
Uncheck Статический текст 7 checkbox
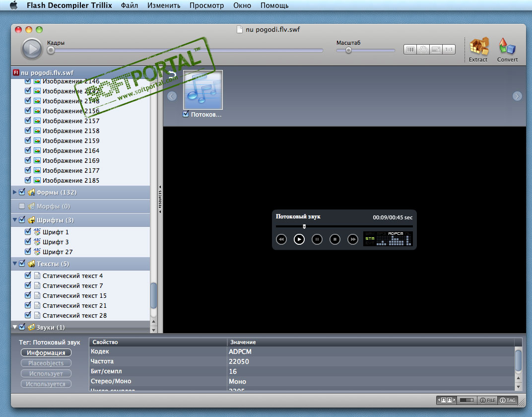(x=28, y=285)
